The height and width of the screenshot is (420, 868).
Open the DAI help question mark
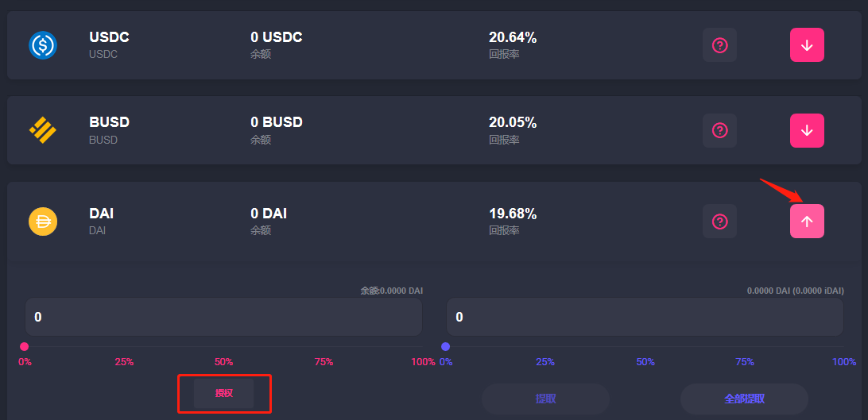[719, 222]
